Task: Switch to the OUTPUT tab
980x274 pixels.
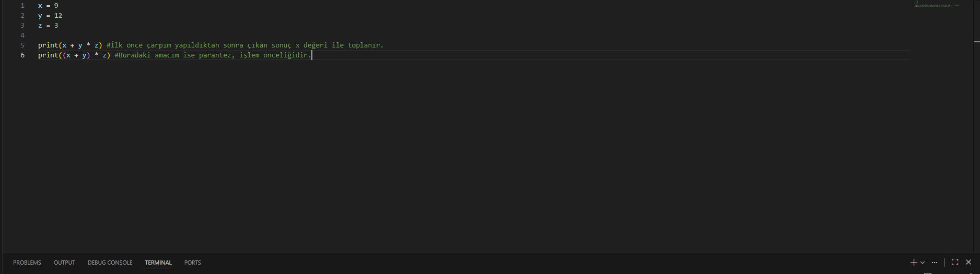Action: (x=64, y=263)
